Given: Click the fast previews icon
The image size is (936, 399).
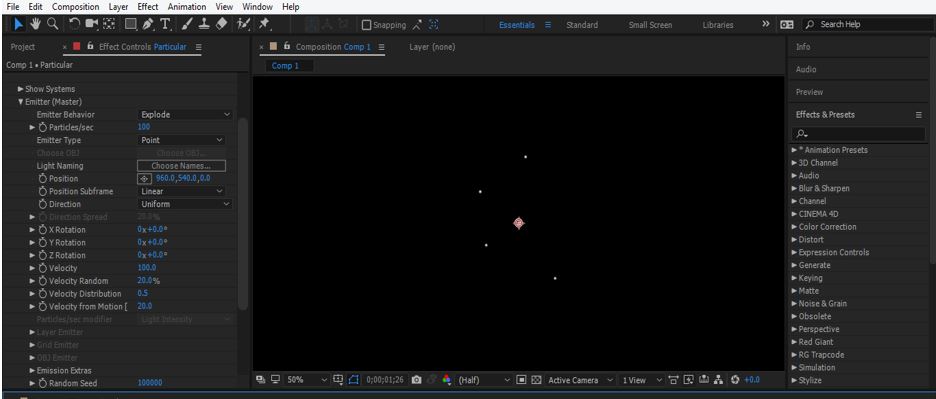Looking at the screenshot, I should [688, 380].
